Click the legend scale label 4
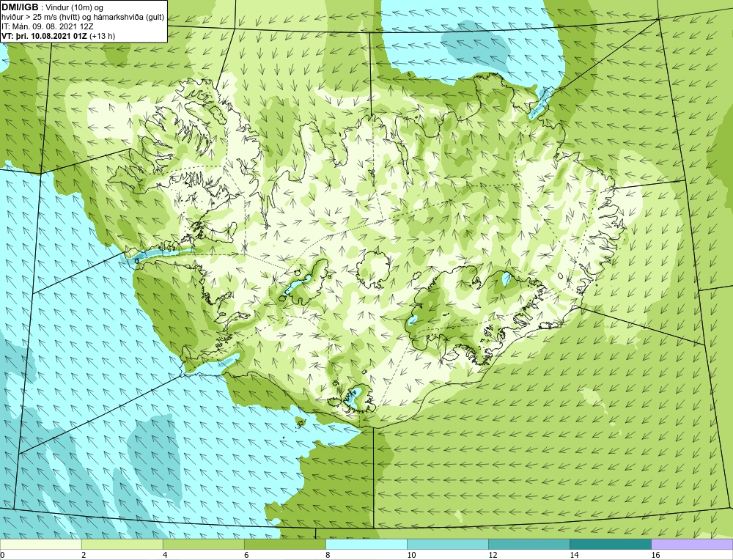 165,555
